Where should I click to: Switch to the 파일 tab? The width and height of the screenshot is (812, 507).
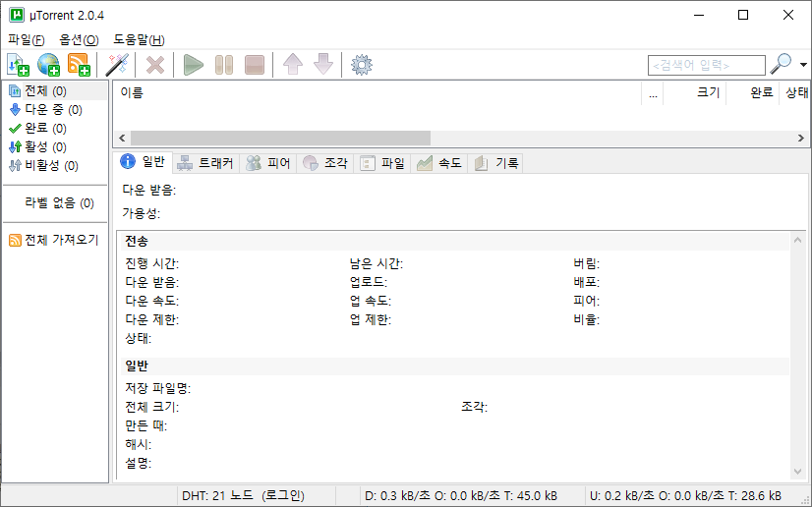[382, 163]
